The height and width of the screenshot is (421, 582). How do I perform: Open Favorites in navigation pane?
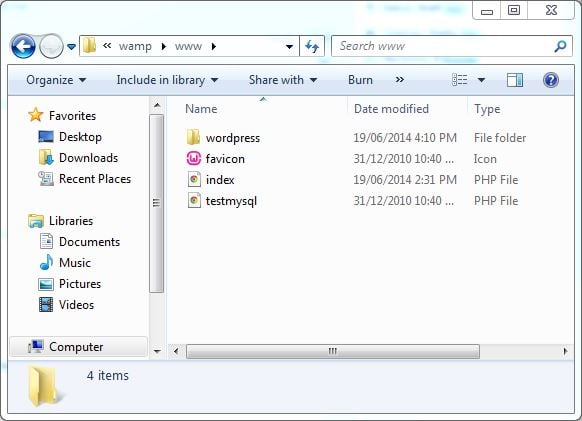(x=72, y=116)
